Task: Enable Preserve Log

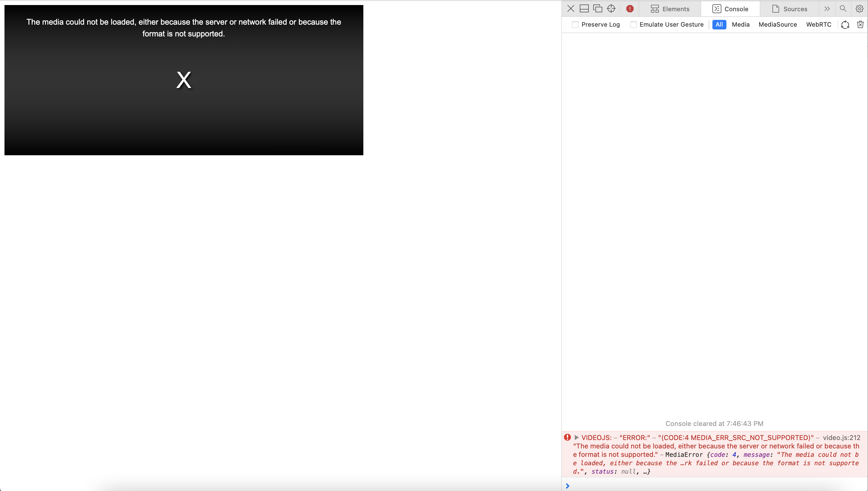Action: pos(575,24)
